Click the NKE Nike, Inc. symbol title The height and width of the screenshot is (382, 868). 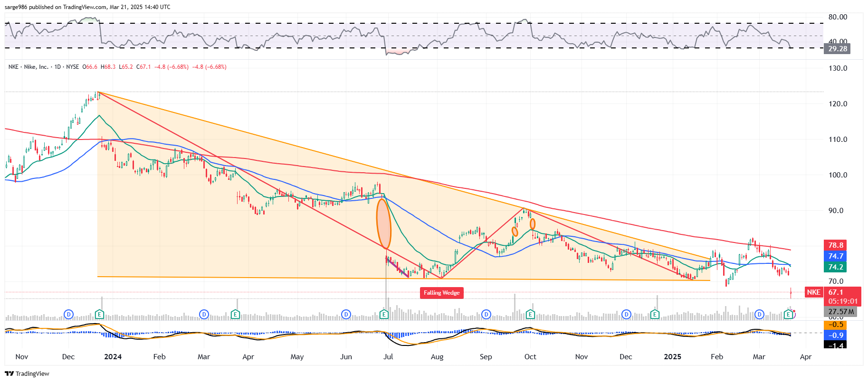[x=29, y=67]
